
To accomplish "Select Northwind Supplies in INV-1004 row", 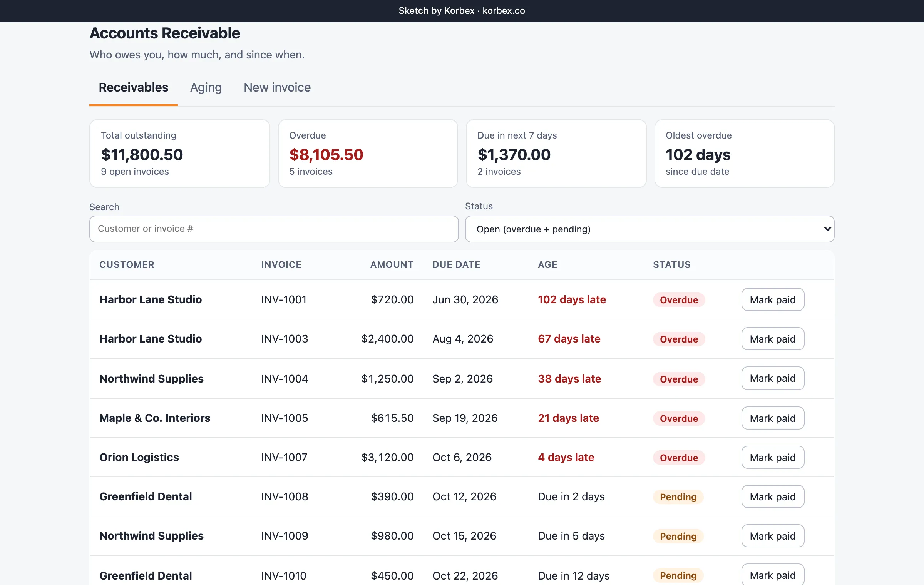I will (x=151, y=379).
